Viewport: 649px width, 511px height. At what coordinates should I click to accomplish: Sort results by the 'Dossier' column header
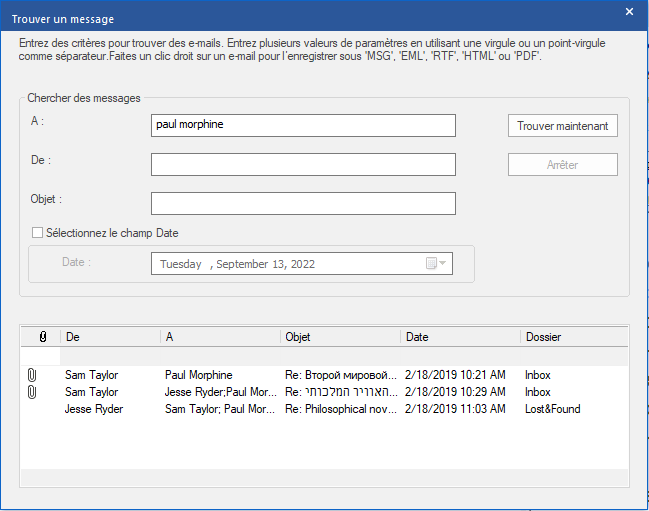(574, 337)
